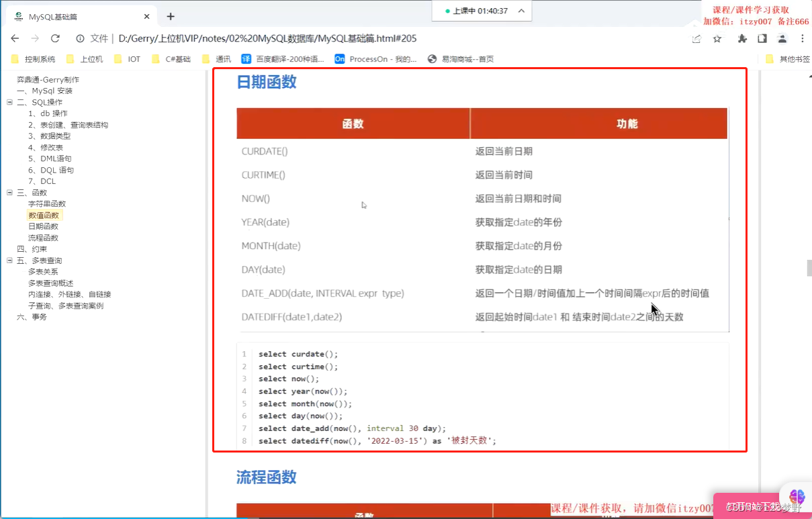Open the extensions puzzle icon
Screen dimensions: 812x519
pyautogui.click(x=742, y=39)
